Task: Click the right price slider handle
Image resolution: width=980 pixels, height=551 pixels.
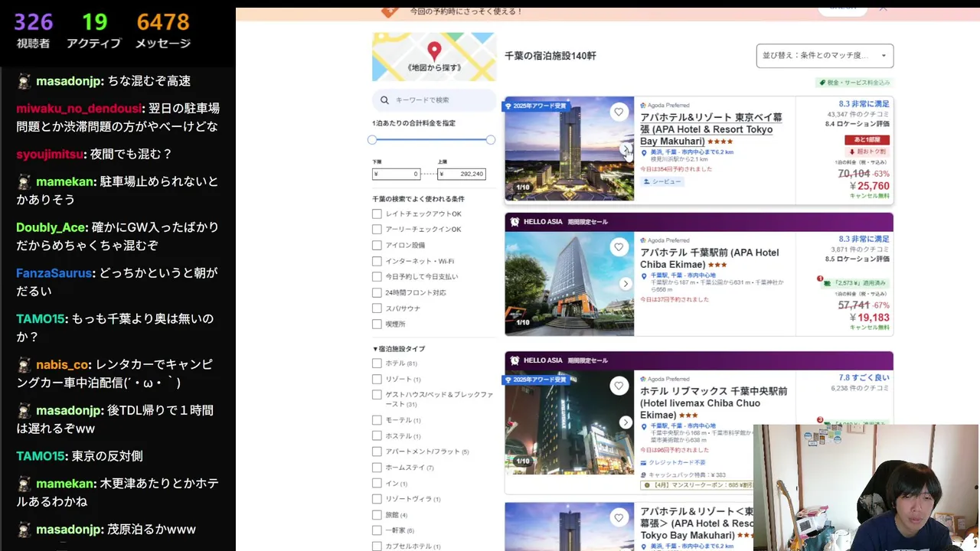Action: click(x=491, y=140)
